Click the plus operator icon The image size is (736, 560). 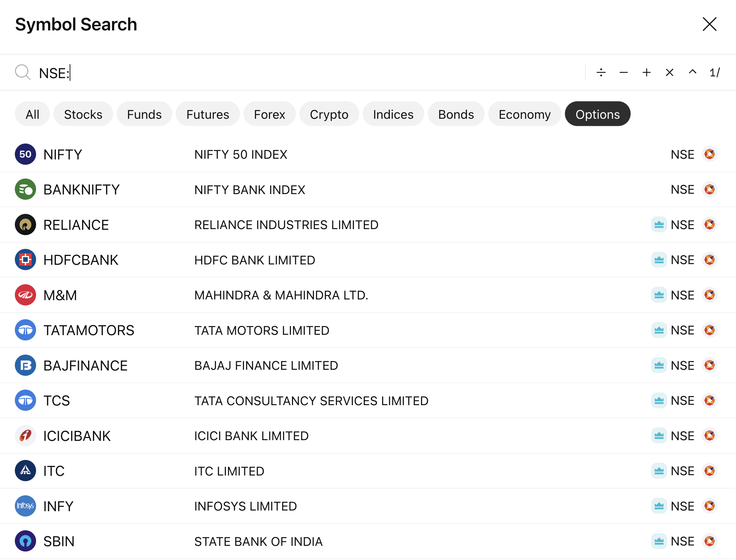click(647, 72)
